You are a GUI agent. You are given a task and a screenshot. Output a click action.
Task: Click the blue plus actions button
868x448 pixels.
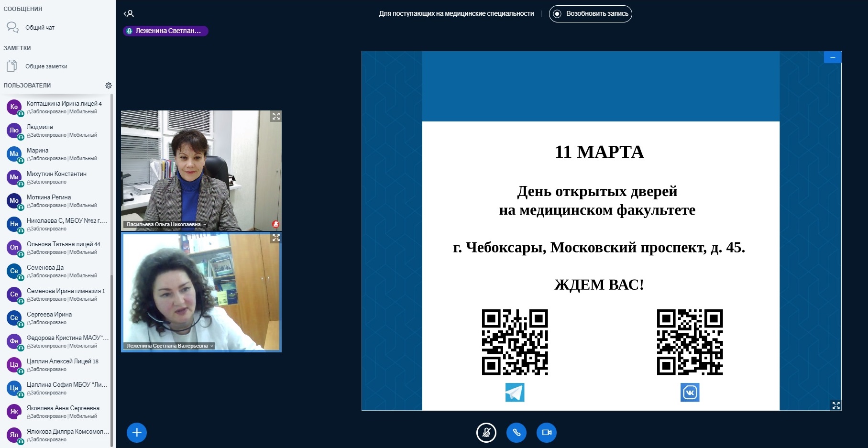[137, 433]
